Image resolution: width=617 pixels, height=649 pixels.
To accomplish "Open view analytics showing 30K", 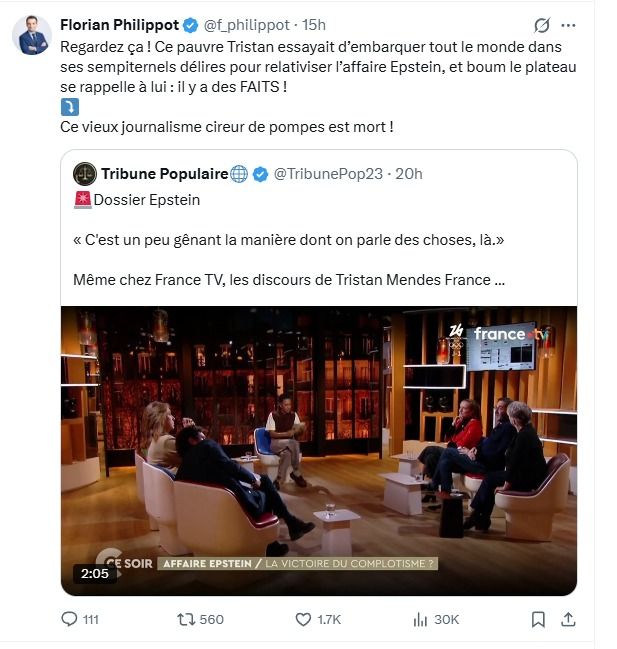I will click(x=421, y=620).
